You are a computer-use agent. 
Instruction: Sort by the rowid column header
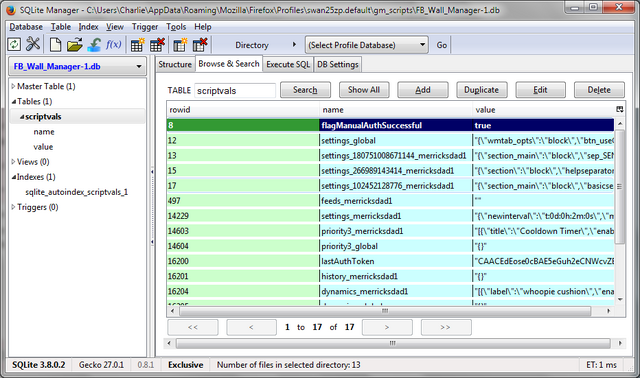coord(243,110)
